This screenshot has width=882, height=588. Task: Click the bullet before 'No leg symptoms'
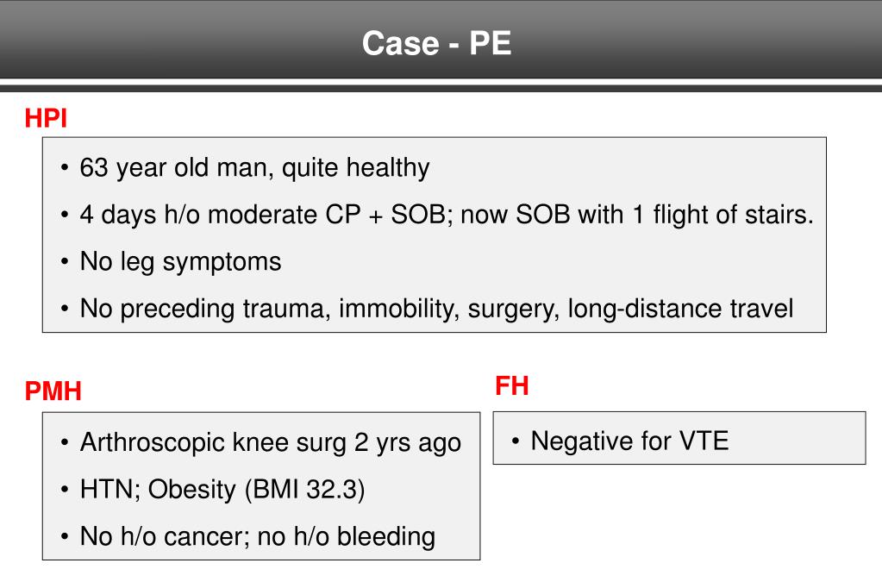[x=65, y=262]
